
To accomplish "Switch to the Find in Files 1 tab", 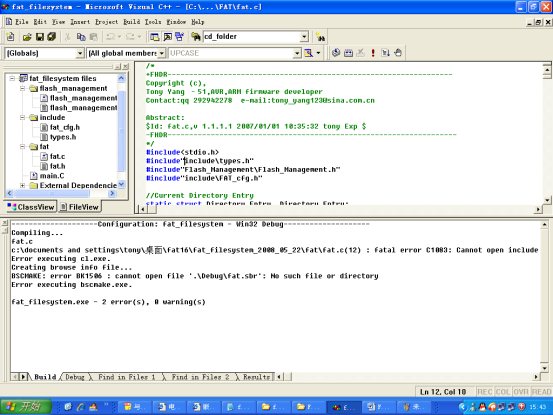I will [x=127, y=377].
